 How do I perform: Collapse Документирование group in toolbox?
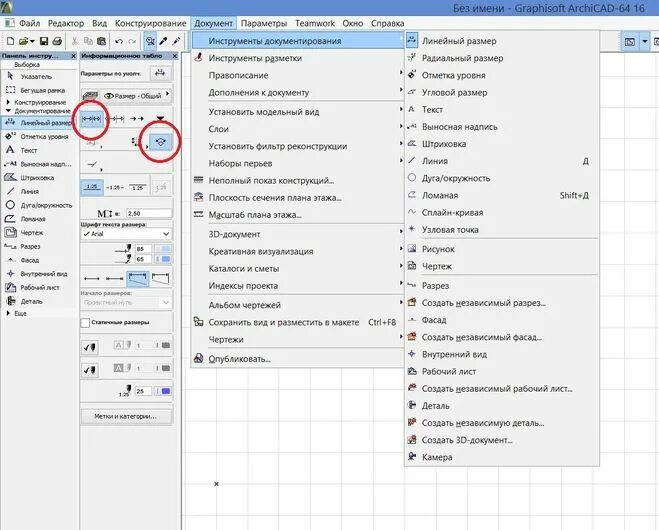click(x=8, y=111)
